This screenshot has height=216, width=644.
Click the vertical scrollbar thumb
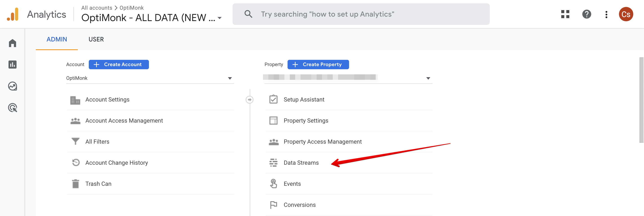[641, 100]
